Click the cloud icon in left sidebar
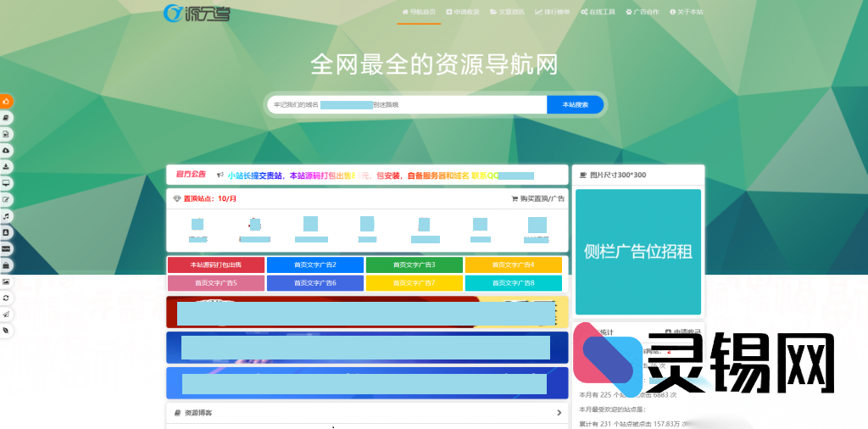The width and height of the screenshot is (868, 429). pos(6,150)
